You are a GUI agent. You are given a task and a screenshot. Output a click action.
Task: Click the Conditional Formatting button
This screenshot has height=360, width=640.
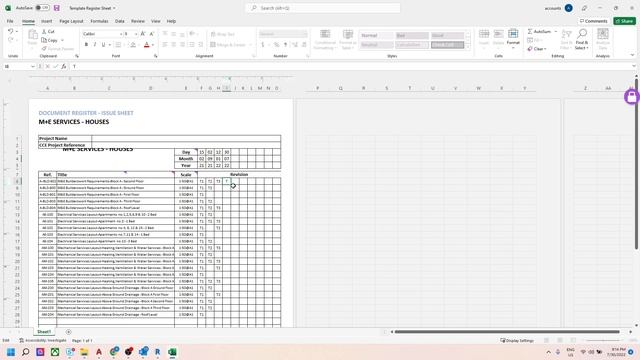(325, 40)
